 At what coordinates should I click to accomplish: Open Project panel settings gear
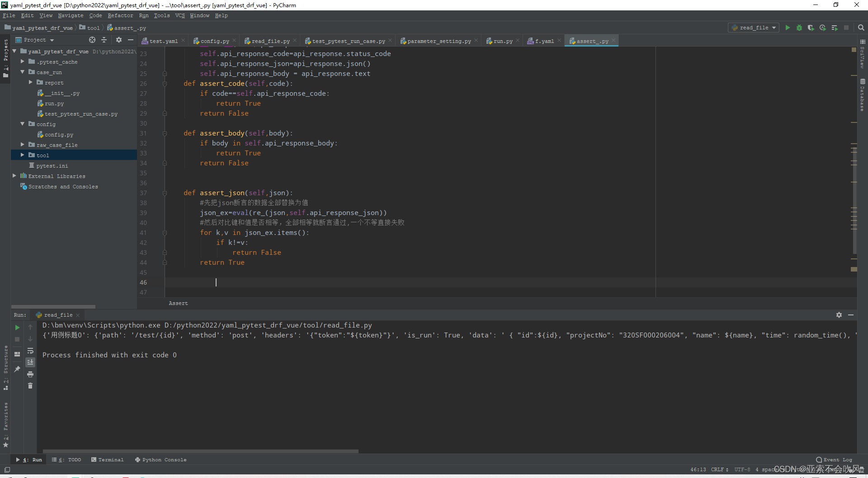(119, 40)
